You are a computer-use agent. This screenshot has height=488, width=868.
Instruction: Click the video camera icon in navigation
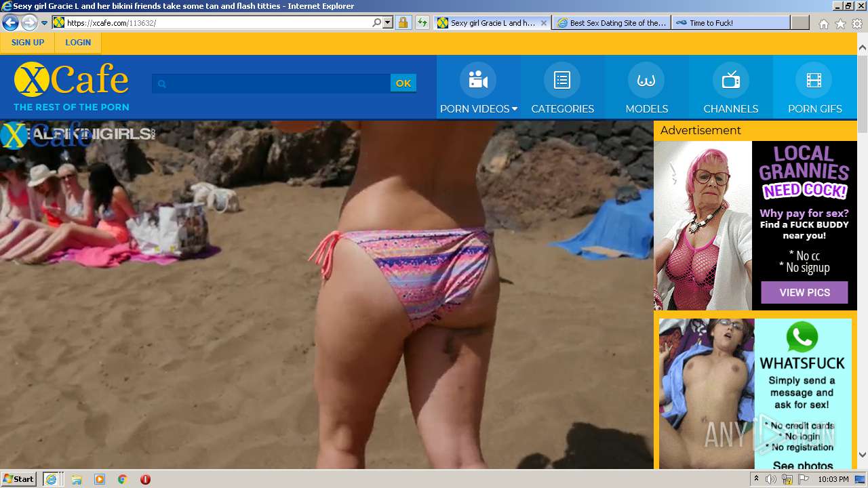point(478,80)
